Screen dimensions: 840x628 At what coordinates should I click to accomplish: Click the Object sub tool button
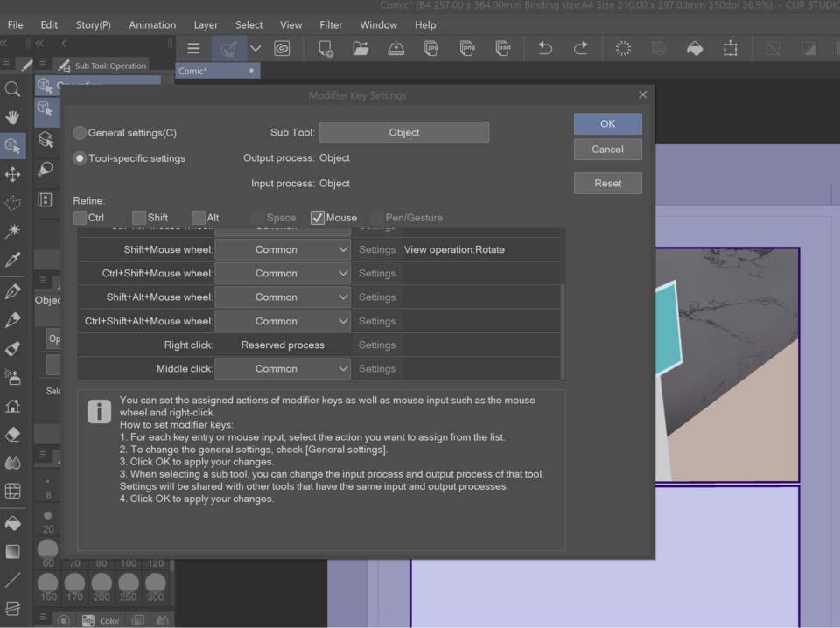click(x=404, y=132)
